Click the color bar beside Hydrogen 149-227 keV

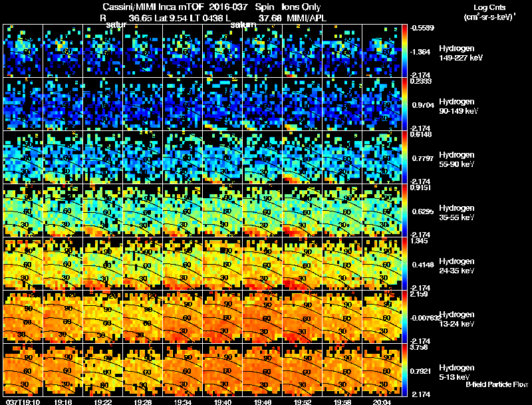[x=404, y=51]
